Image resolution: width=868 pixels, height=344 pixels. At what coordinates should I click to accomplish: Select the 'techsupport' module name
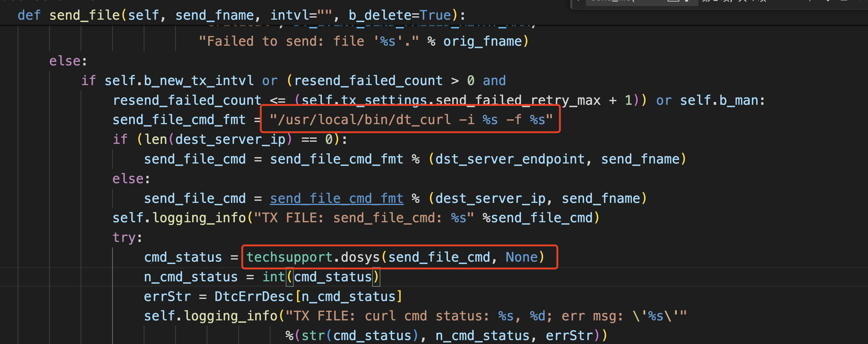[x=289, y=257]
